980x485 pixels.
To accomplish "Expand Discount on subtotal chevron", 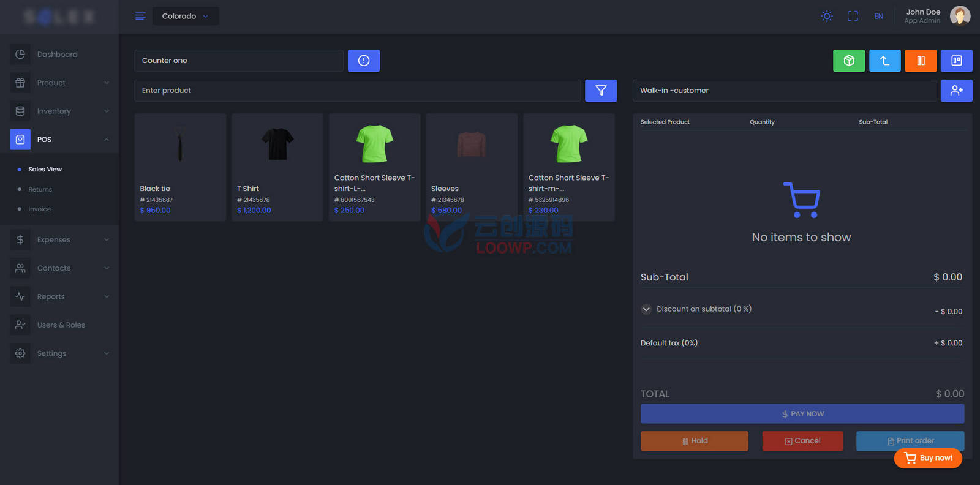I will point(646,309).
